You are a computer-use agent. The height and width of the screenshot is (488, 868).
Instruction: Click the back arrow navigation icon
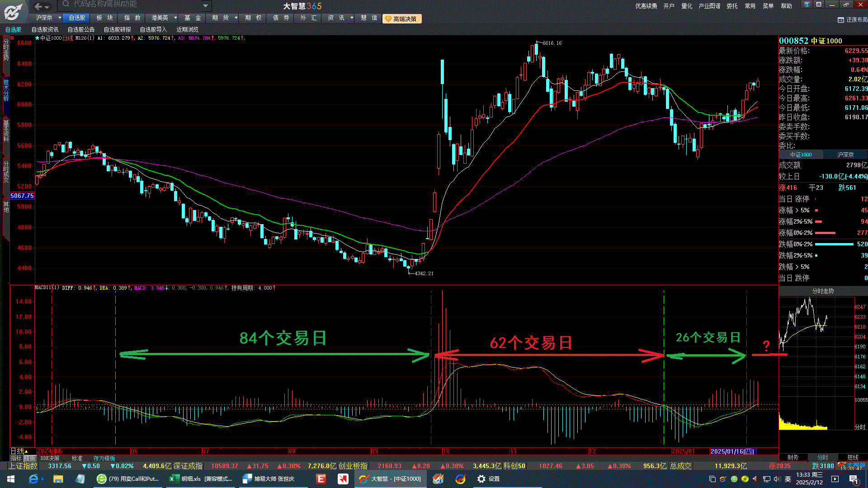tap(38, 6)
